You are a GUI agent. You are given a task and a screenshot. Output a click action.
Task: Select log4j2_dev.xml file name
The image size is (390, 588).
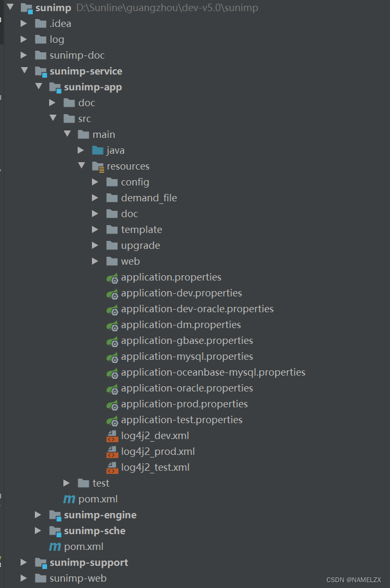click(x=155, y=436)
